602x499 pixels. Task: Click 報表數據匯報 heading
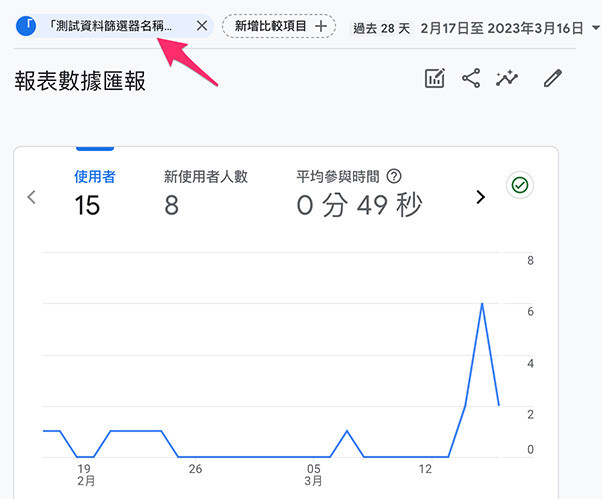(80, 81)
